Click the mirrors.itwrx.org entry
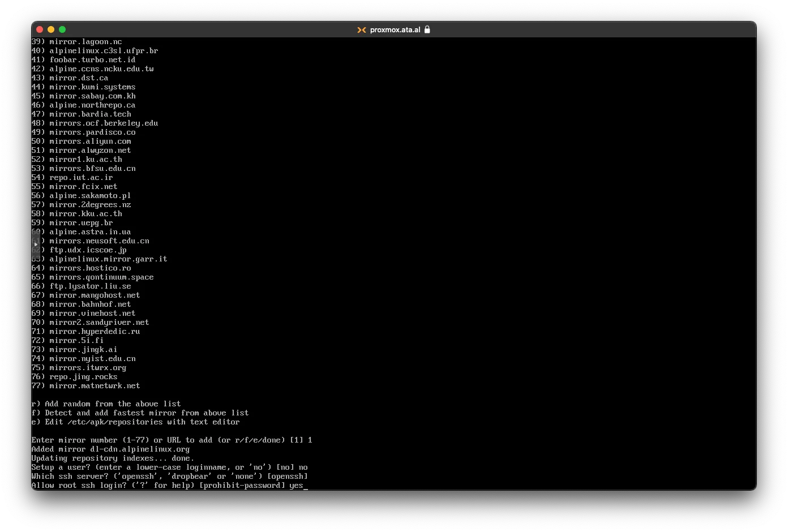 pos(79,368)
